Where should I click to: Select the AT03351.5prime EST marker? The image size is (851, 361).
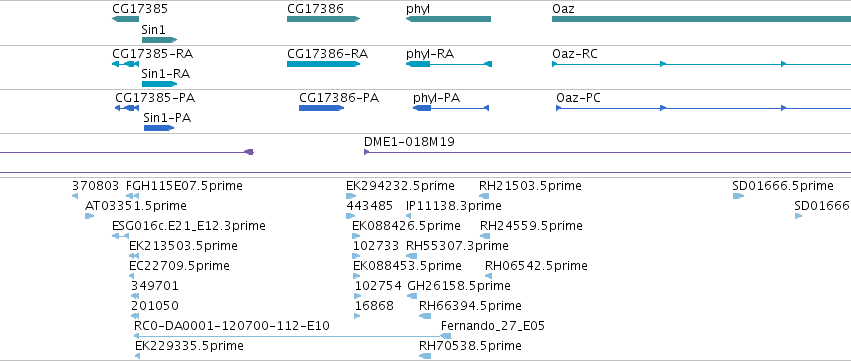[90, 216]
